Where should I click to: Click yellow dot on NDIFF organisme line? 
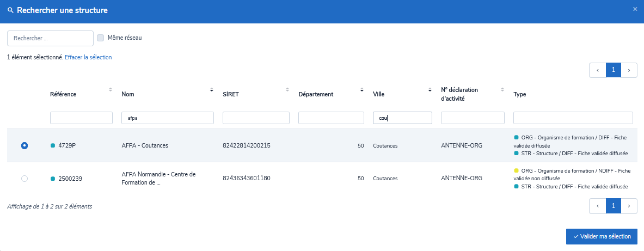coord(516,170)
